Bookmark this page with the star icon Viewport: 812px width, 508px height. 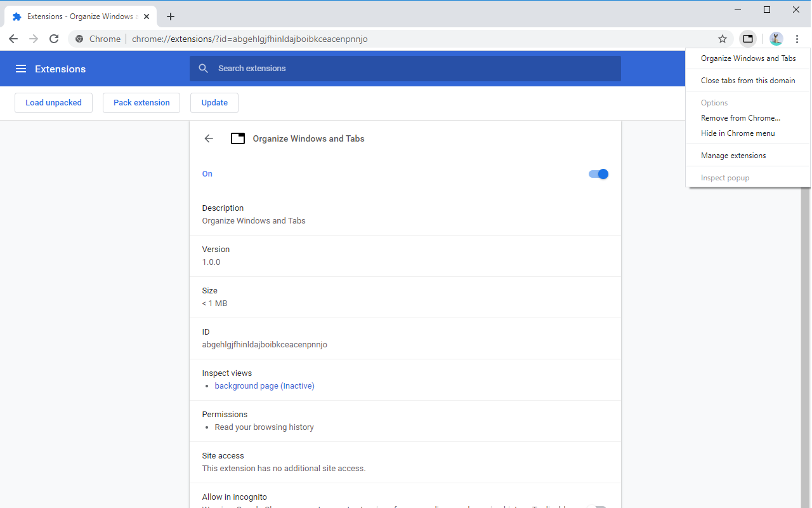723,39
